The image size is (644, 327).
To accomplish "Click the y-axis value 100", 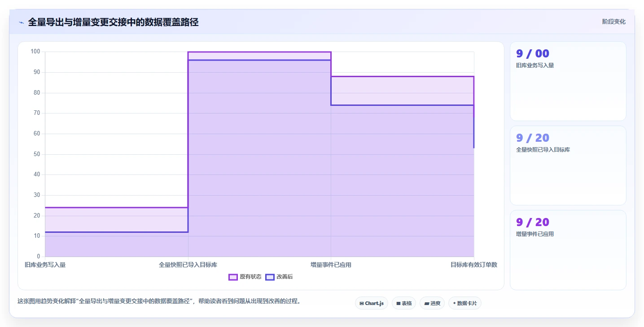I will 35,52.
